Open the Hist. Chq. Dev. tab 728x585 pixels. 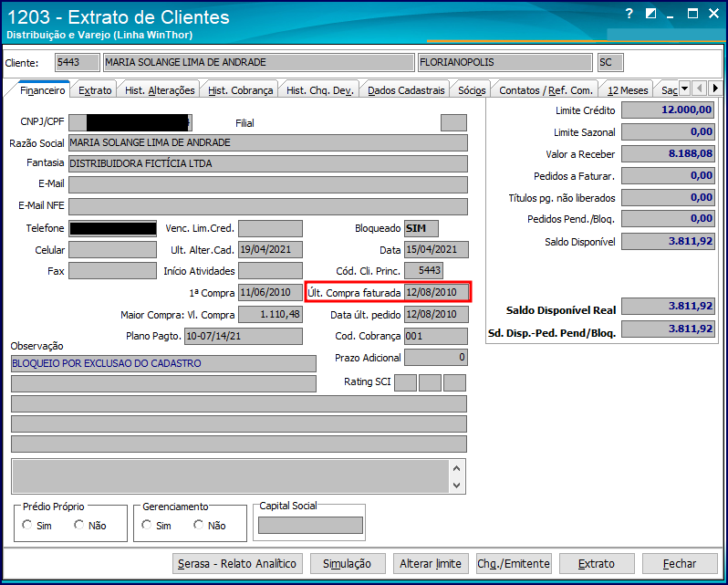tap(320, 90)
